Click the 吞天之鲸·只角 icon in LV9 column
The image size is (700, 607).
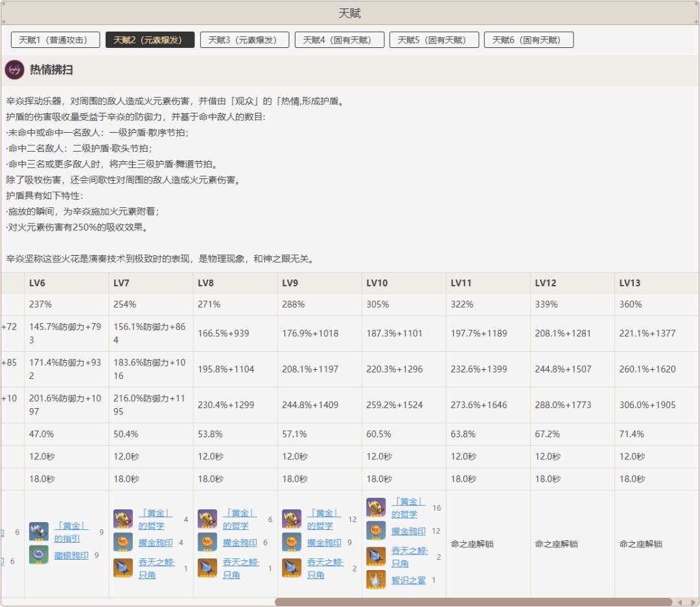292,567
